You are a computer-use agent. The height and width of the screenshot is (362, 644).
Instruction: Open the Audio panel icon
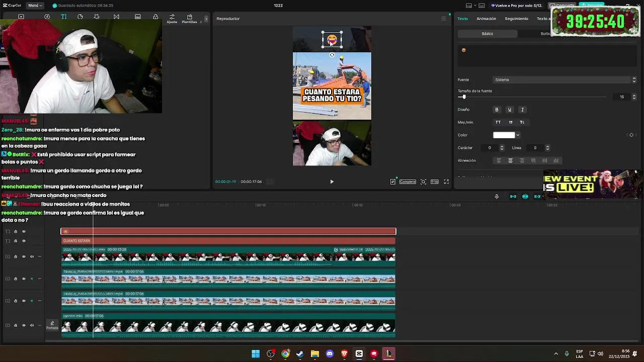(x=47, y=17)
